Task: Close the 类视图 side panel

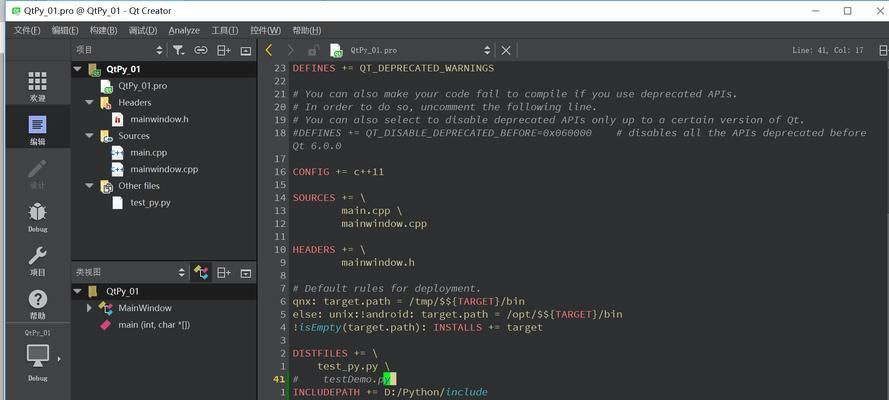Action: [x=245, y=273]
